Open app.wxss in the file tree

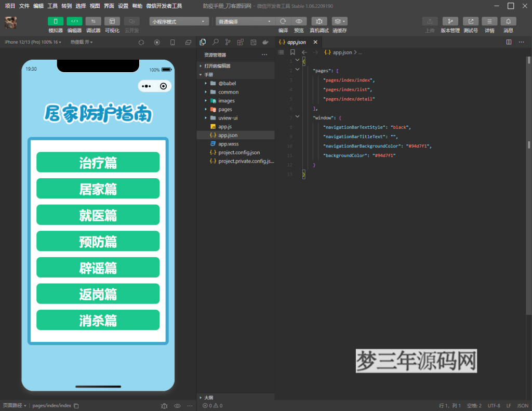pos(228,144)
